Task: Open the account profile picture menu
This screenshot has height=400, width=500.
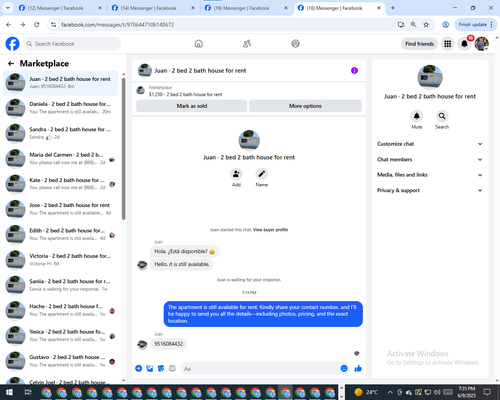Action: coord(482,44)
